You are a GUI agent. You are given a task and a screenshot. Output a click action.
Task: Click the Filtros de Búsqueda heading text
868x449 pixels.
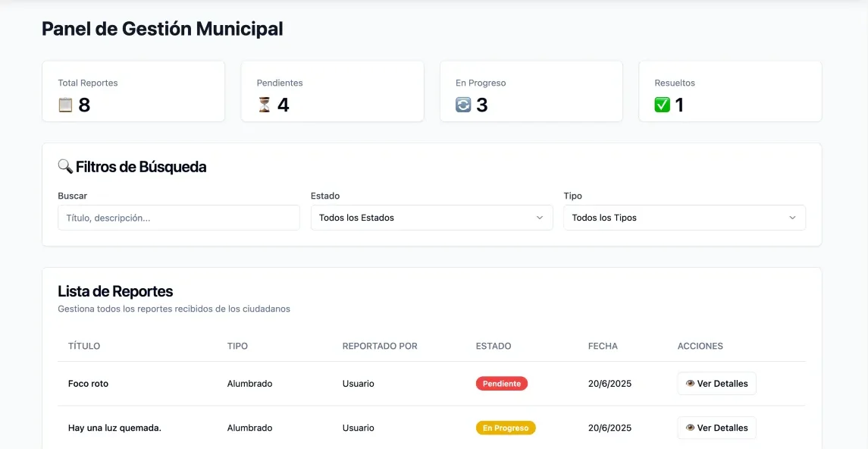coord(141,167)
